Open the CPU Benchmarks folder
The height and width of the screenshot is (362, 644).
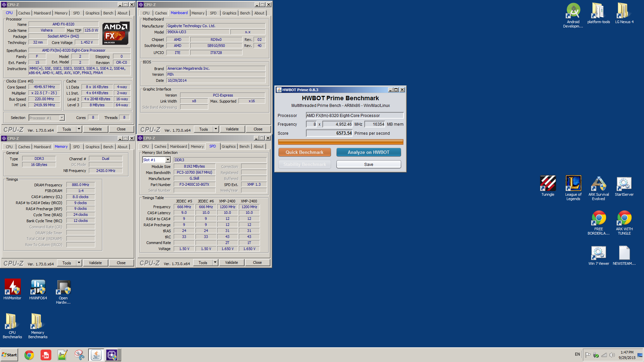[12, 326]
